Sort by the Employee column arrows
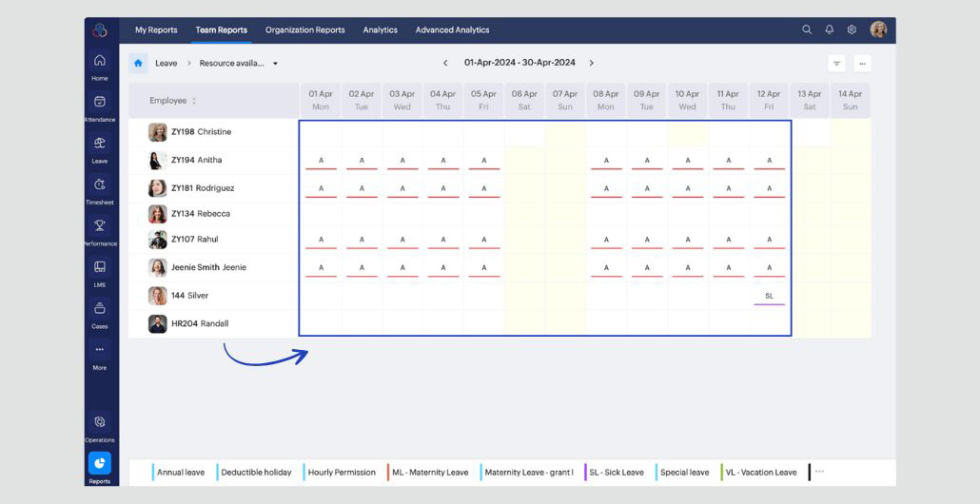 (x=194, y=101)
